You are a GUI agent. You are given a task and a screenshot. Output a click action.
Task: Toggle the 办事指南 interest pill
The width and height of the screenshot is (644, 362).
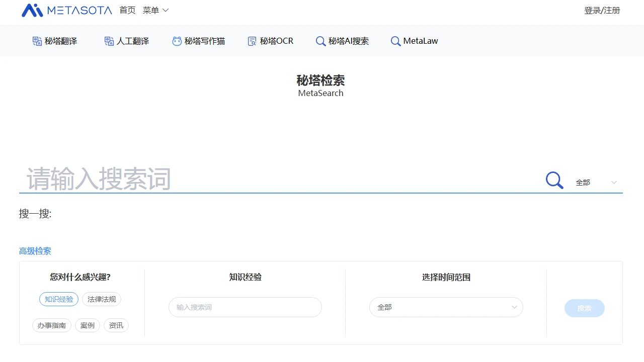coord(51,325)
